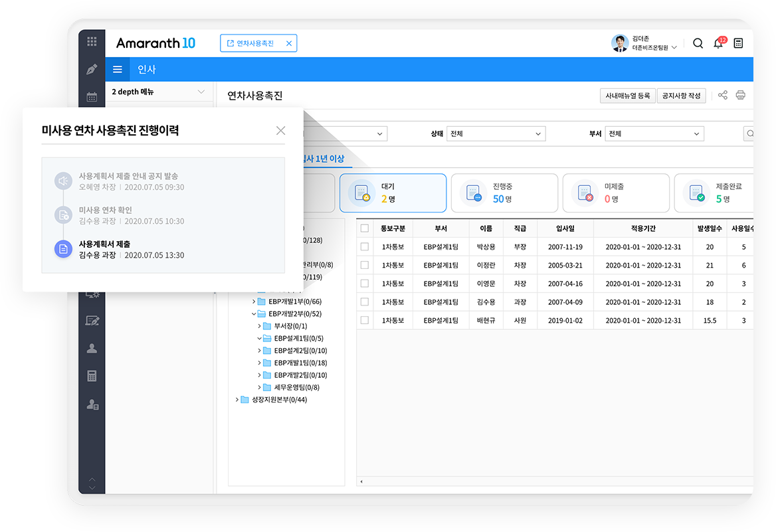Open the 상태 전체 dropdown
This screenshot has width=776, height=532.
point(496,133)
